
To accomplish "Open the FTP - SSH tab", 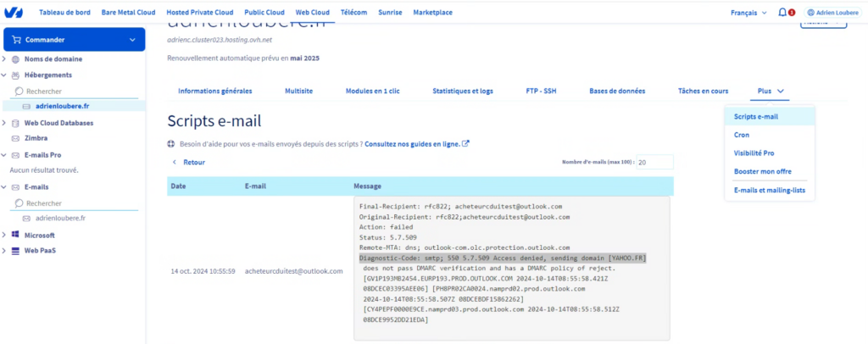I will [541, 91].
